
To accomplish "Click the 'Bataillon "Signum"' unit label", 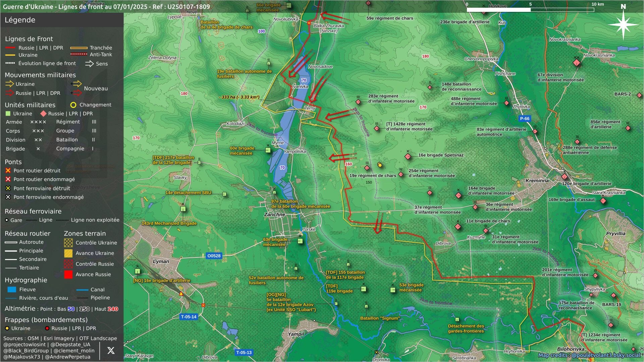I will pyautogui.click(x=380, y=318).
